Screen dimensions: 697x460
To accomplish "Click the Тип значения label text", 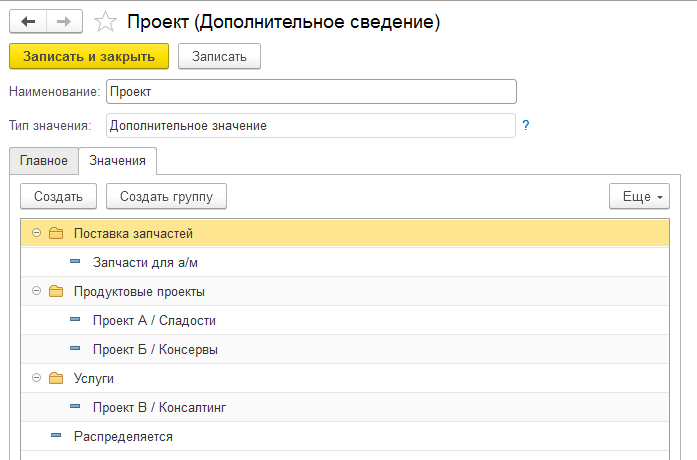I will (x=50, y=125).
